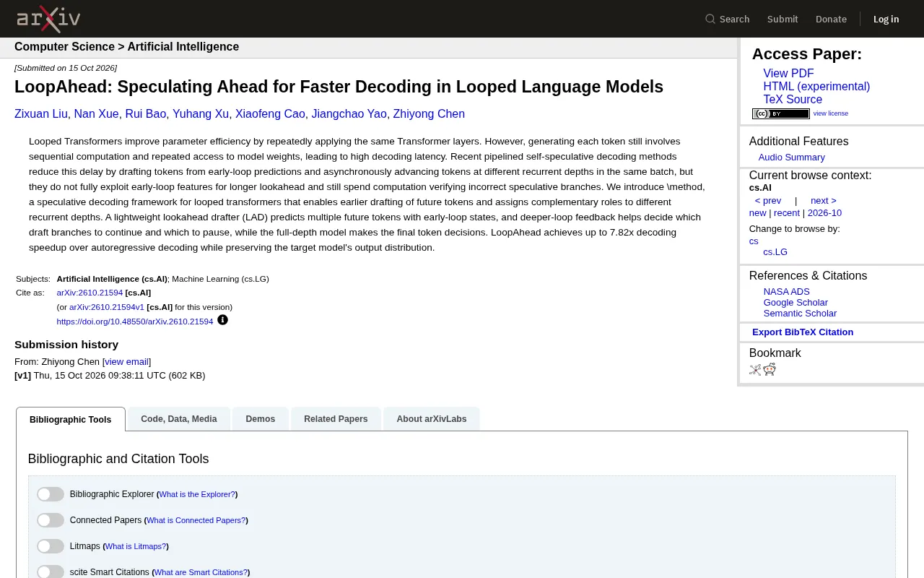Turn on the Litmaps toggle

51,546
